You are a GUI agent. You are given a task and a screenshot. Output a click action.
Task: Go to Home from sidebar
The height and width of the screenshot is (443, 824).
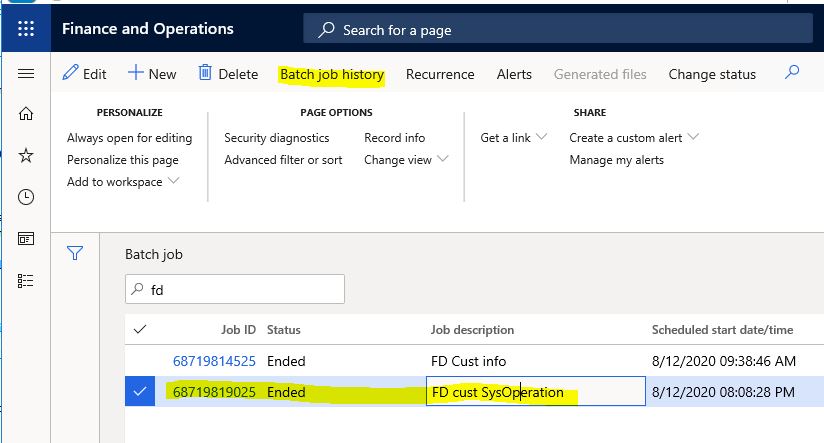click(x=26, y=114)
